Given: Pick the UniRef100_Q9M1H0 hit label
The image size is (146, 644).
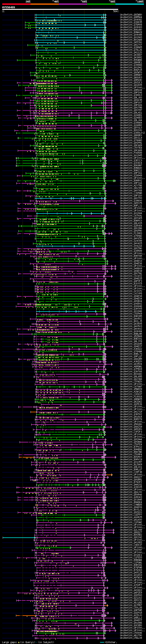Looking at the screenshot, I should (131, 80).
